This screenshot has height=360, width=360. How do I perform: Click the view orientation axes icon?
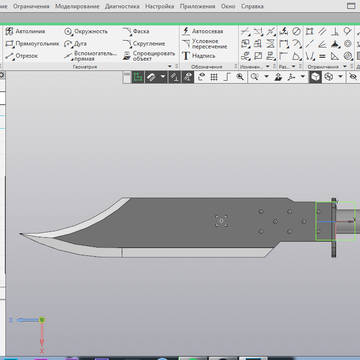coord(292,77)
